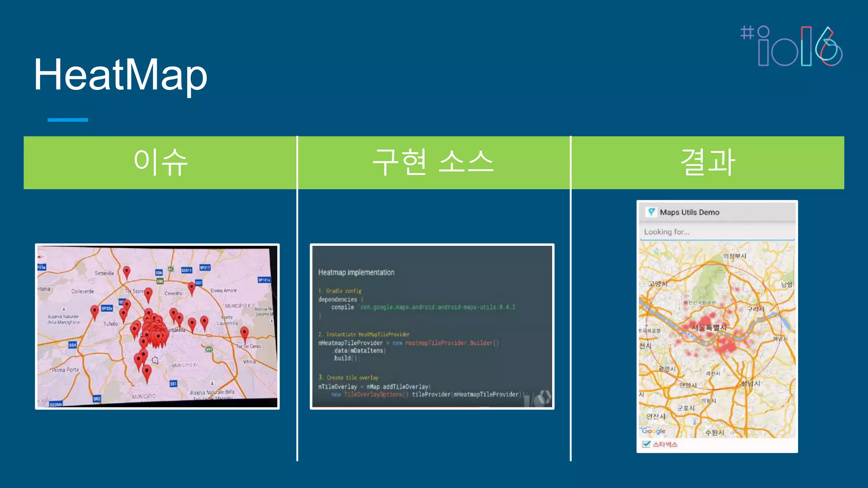
Task: Click the 의정부시 label on map
Action: (734, 256)
